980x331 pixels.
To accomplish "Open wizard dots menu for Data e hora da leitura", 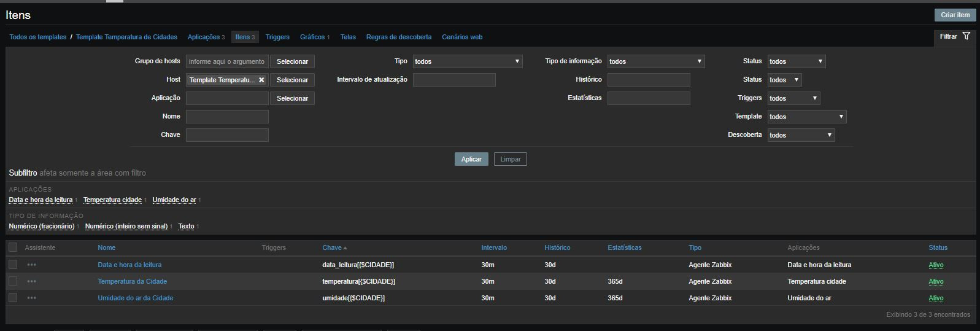I will point(32,265).
